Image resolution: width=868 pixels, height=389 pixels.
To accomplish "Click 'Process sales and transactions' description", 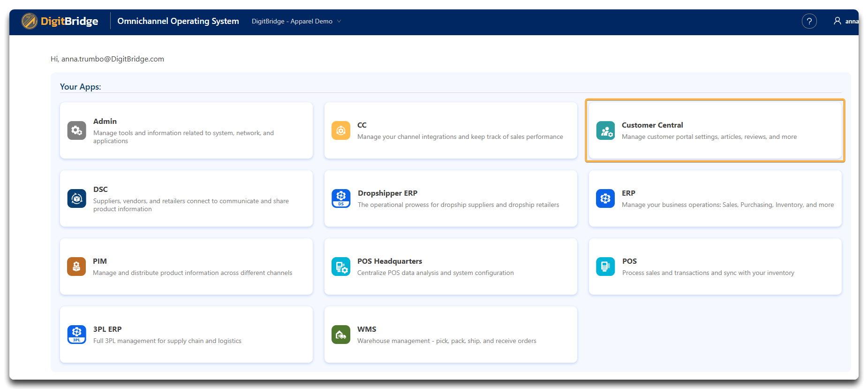I will [x=708, y=273].
